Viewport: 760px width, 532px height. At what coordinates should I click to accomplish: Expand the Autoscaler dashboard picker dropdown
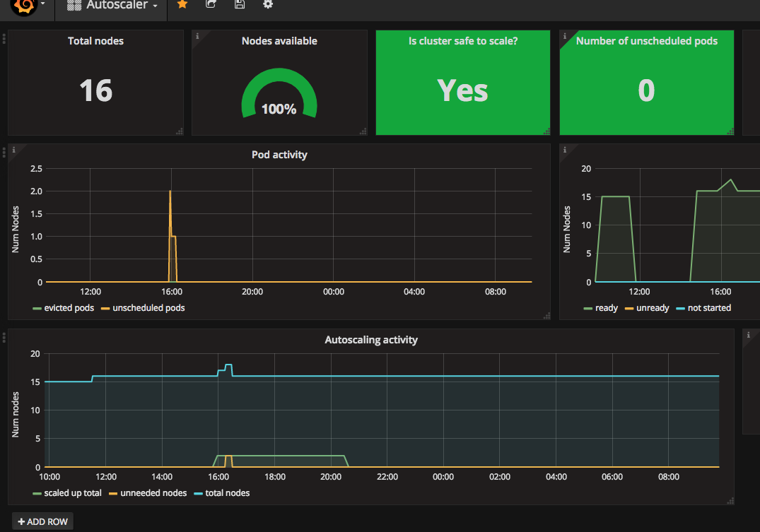[112, 5]
